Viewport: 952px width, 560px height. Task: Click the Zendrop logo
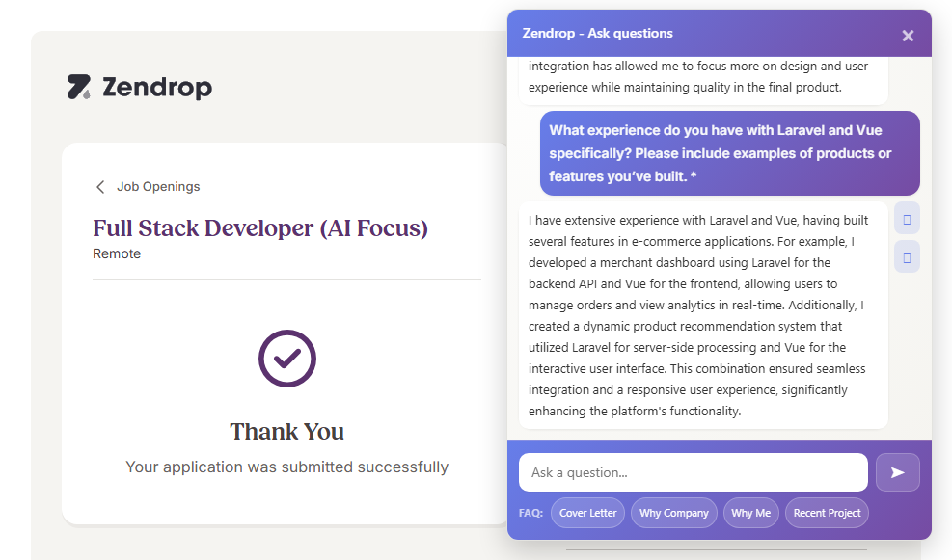(x=139, y=88)
